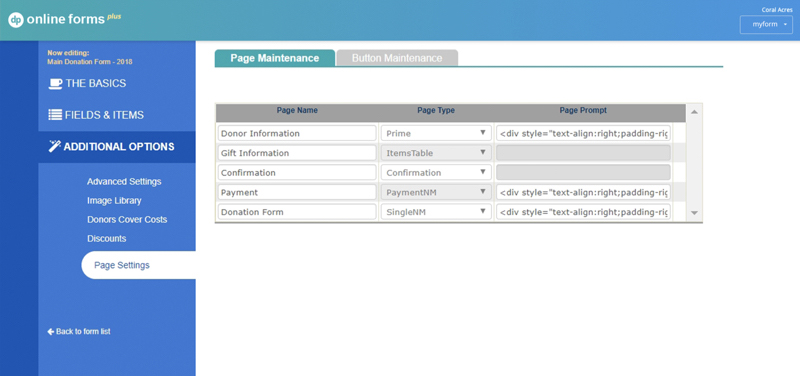Image resolution: width=800 pixels, height=376 pixels.
Task: Open the myform account dropdown
Action: coord(766,24)
